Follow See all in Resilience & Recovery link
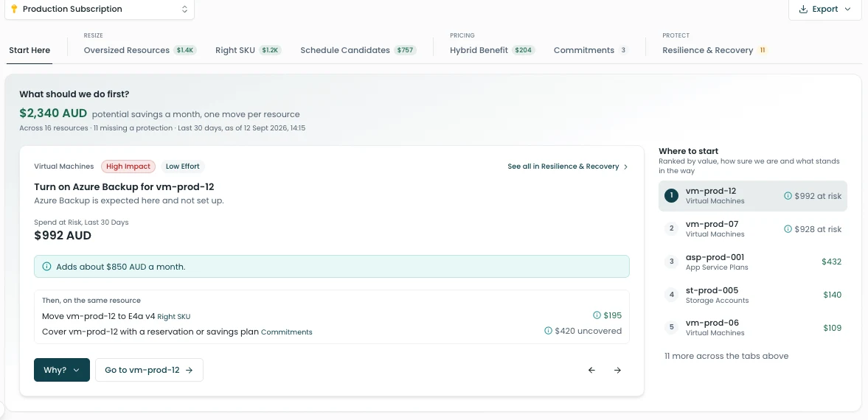Viewport: 868px width, 420px height. pyautogui.click(x=568, y=167)
